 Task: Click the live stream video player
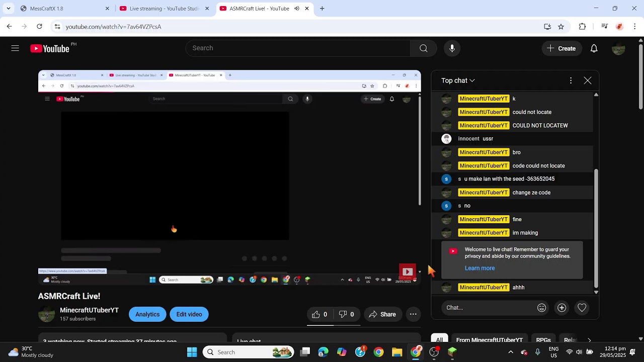(229, 178)
